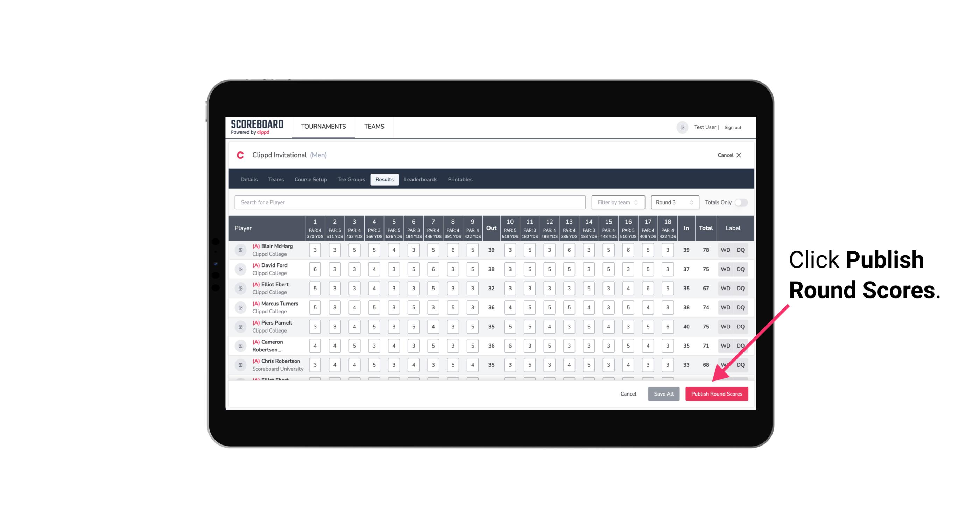
Task: Switch to the Leaderboards tab
Action: pos(420,179)
